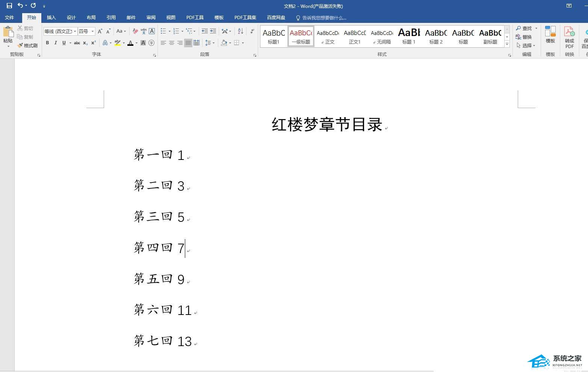
Task: Toggle subscript formatting
Action: point(85,43)
